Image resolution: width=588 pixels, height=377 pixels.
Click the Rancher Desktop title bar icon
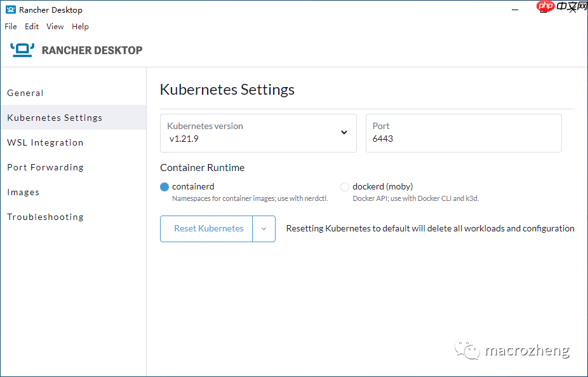point(10,10)
